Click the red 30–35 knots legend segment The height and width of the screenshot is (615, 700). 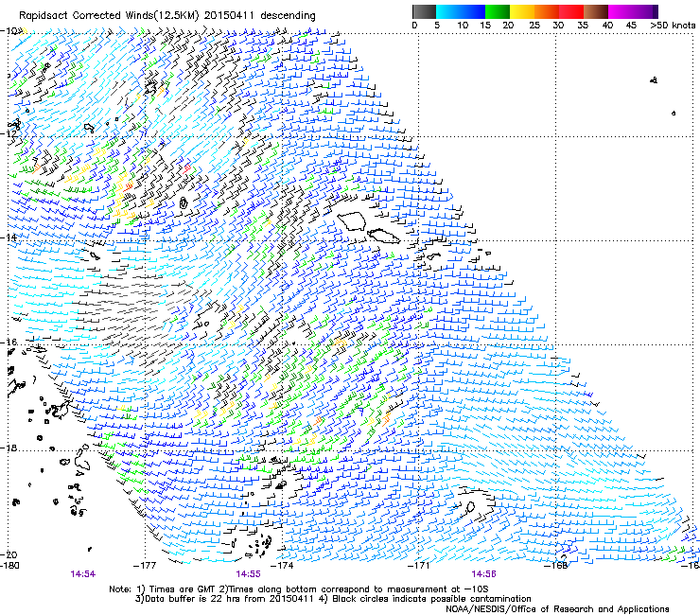(x=571, y=11)
